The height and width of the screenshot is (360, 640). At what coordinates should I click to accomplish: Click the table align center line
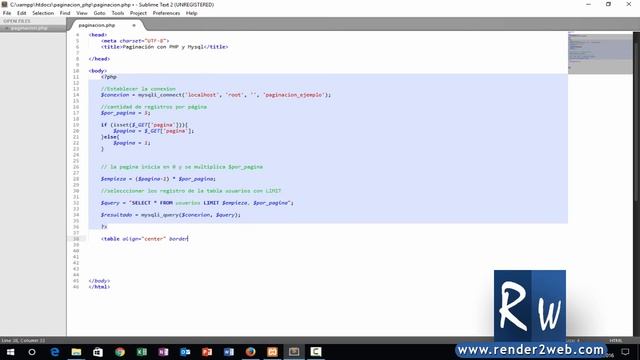144,239
